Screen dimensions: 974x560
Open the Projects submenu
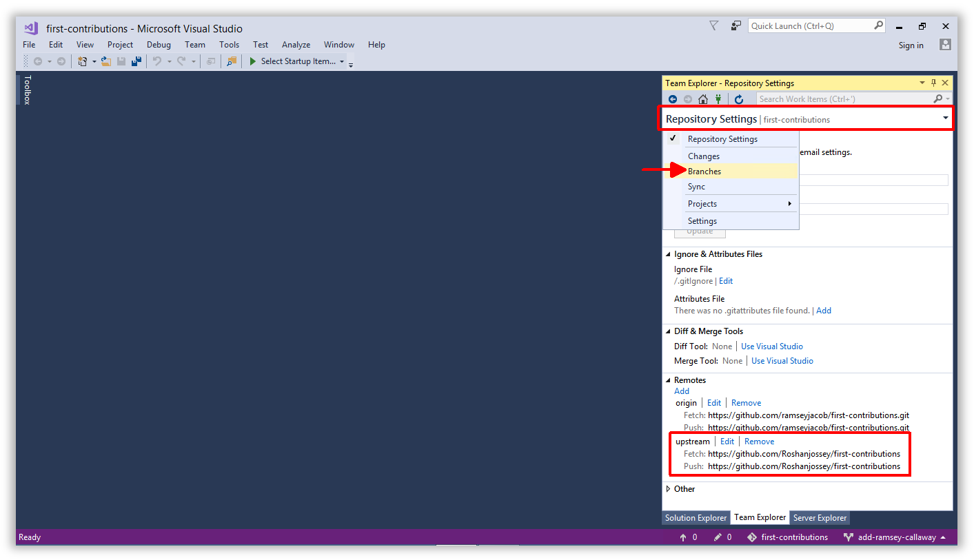tap(731, 204)
